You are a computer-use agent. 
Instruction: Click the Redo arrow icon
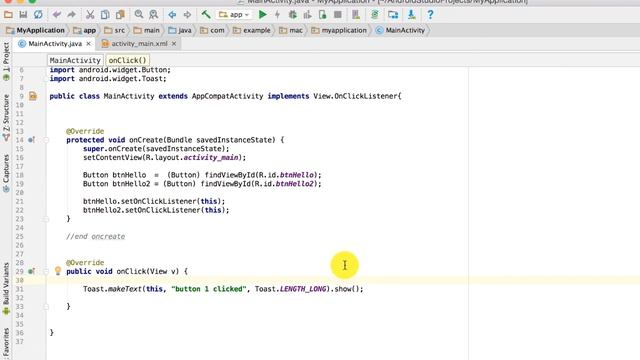coord(71,15)
